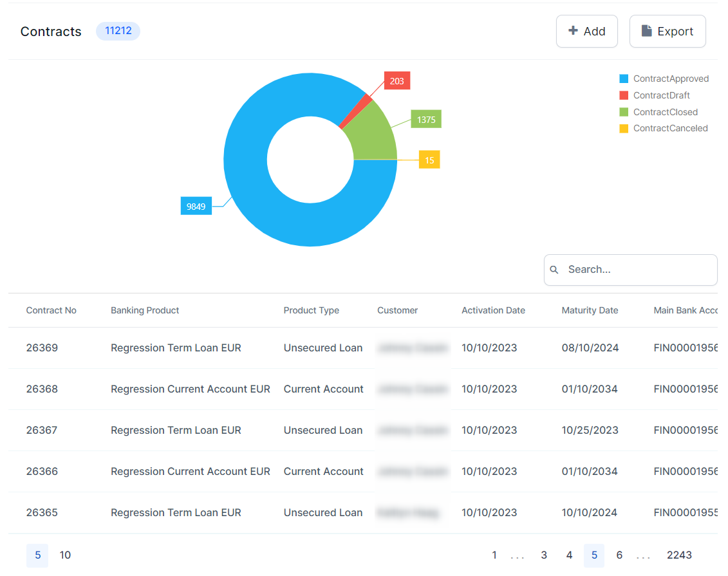Click the yellow ContractCanceled legend swatch
The image size is (728, 576).
tap(624, 129)
